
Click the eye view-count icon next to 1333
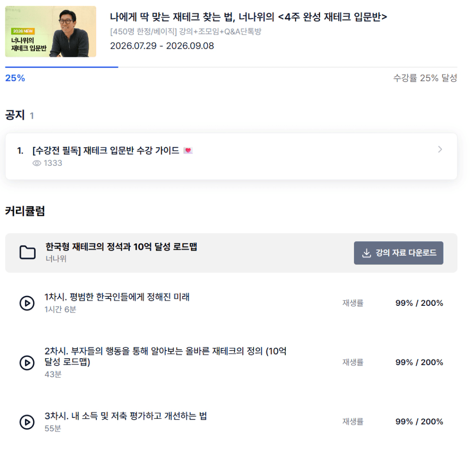[37, 163]
